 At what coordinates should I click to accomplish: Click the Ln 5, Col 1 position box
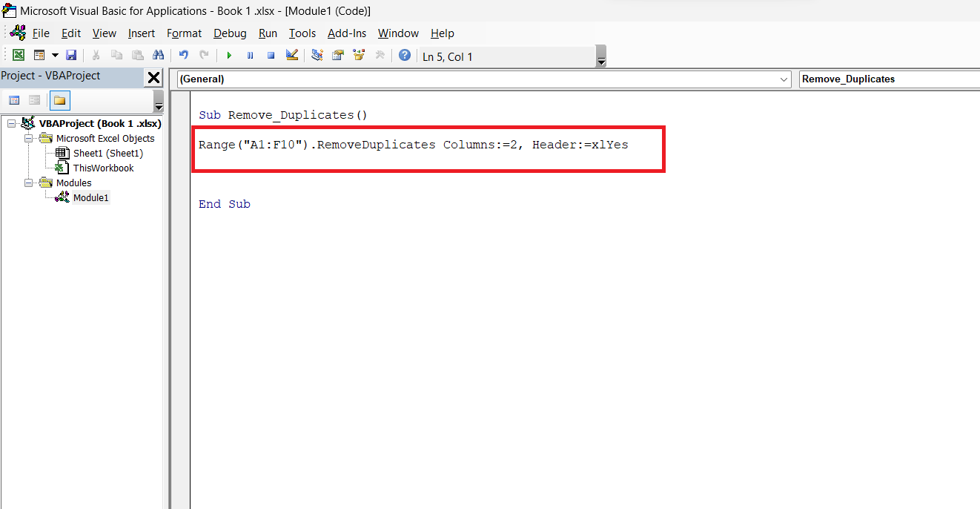[507, 56]
